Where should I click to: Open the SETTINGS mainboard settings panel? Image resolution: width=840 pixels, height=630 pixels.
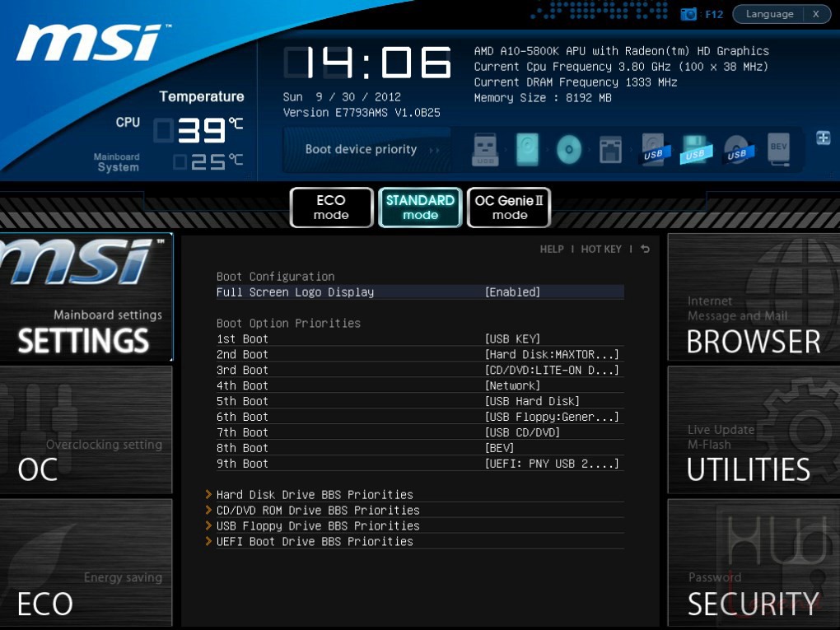86,297
